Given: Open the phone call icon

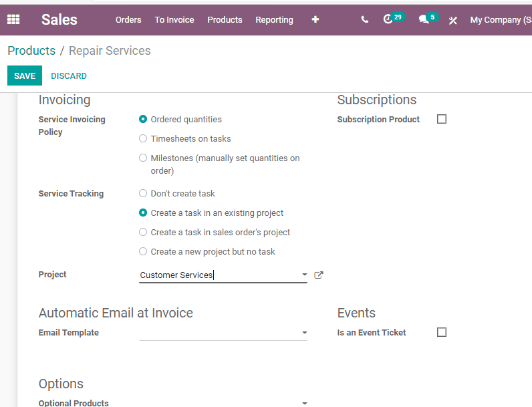Looking at the screenshot, I should coord(365,19).
